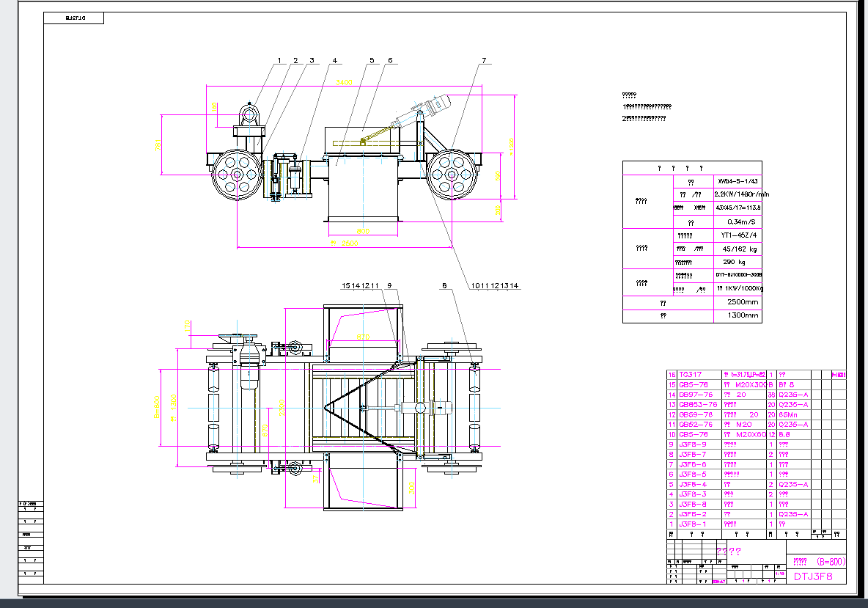Select the 781 height dimension text
This screenshot has height=608, width=868.
click(157, 146)
